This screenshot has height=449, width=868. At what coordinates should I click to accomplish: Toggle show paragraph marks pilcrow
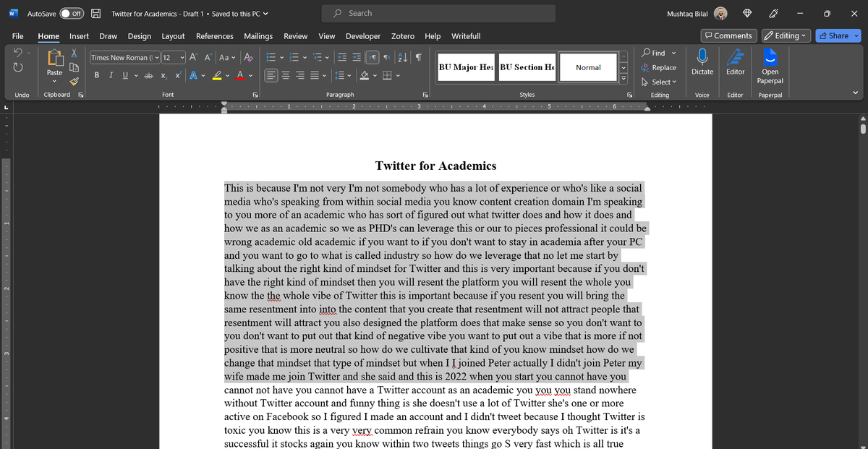tap(419, 57)
